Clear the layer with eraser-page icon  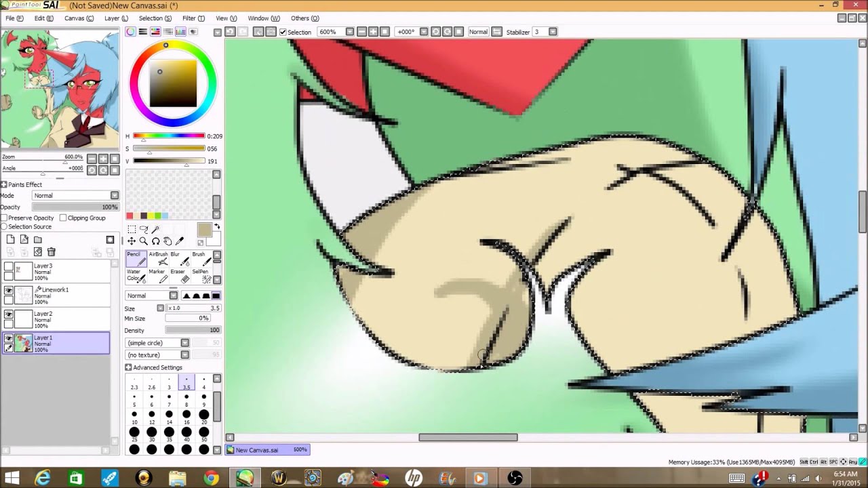[37, 251]
